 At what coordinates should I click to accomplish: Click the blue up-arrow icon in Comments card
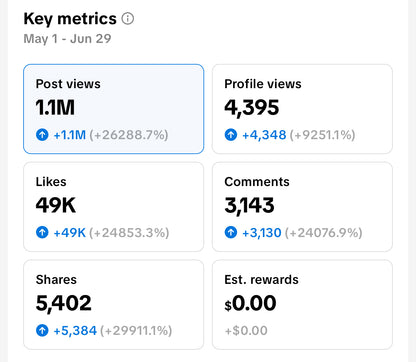click(231, 232)
